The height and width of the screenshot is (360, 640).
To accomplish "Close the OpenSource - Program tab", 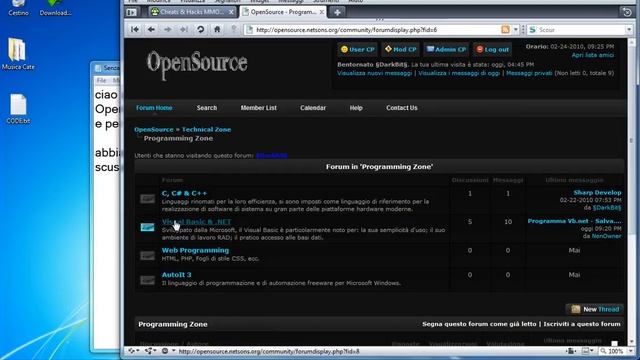I will coord(322,12).
